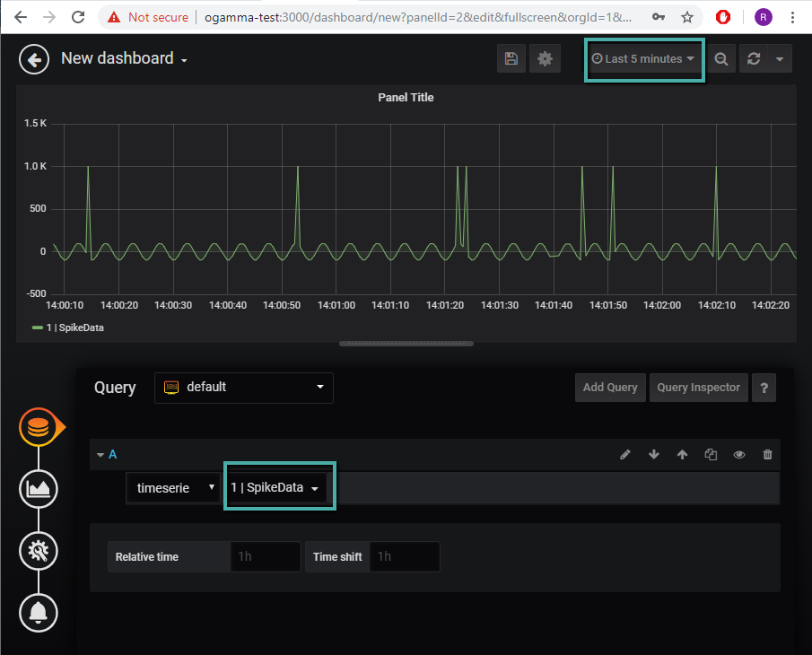The height and width of the screenshot is (655, 812).
Task: Click the Relative time input field
Action: coord(265,556)
